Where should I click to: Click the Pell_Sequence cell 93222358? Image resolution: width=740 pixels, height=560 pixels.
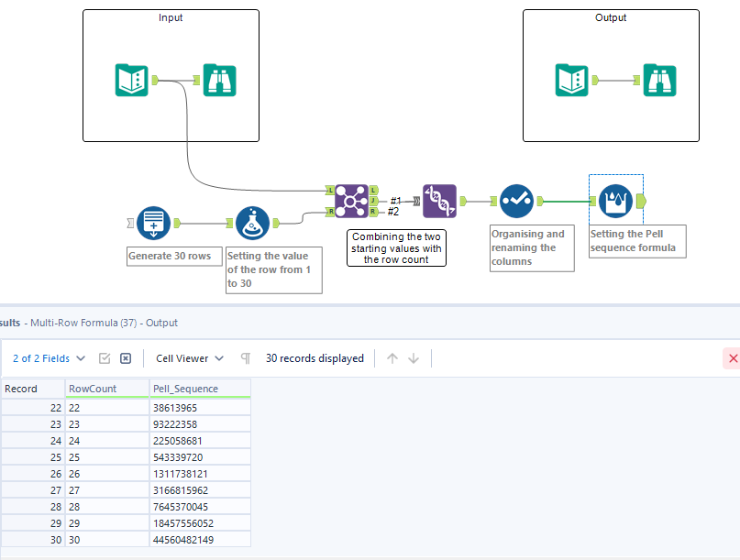200,424
